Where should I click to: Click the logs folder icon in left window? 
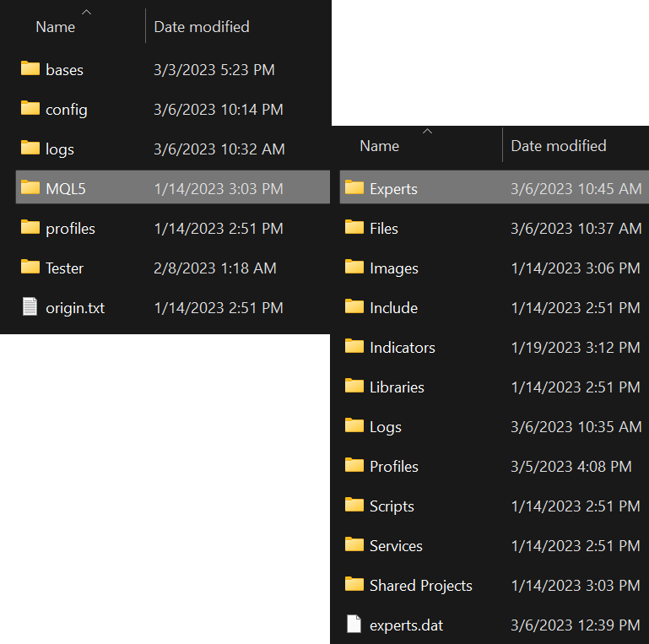30,148
